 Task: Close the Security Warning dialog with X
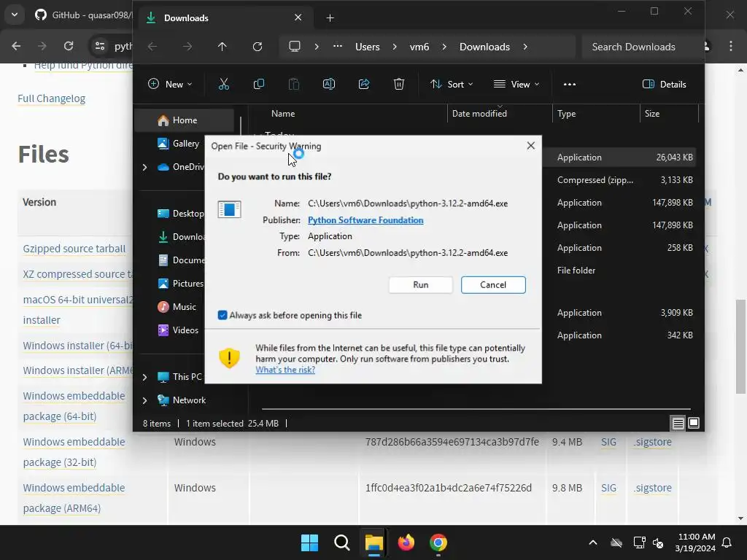[531, 146]
